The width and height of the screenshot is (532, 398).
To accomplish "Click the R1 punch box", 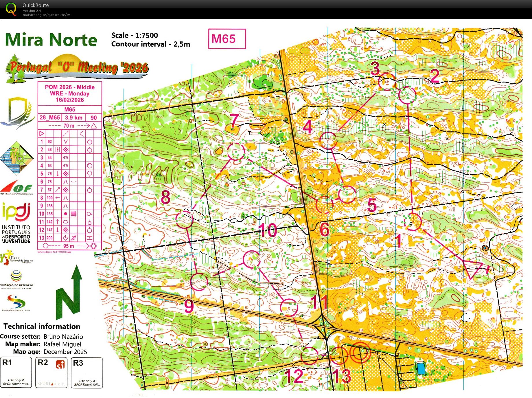I will pos(16,373).
